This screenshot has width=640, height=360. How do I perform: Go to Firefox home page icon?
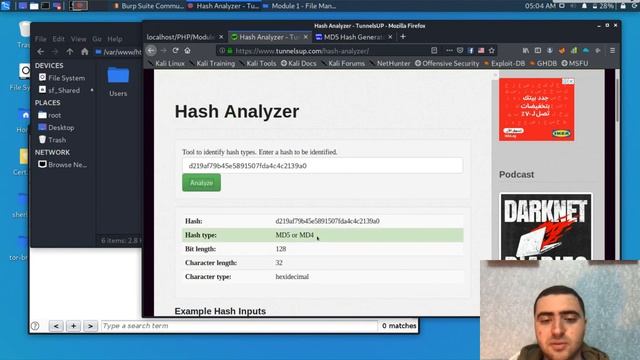click(x=187, y=51)
